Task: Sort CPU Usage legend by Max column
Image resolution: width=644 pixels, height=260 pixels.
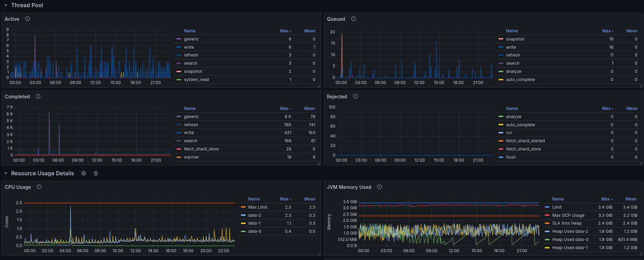Action: click(286, 199)
